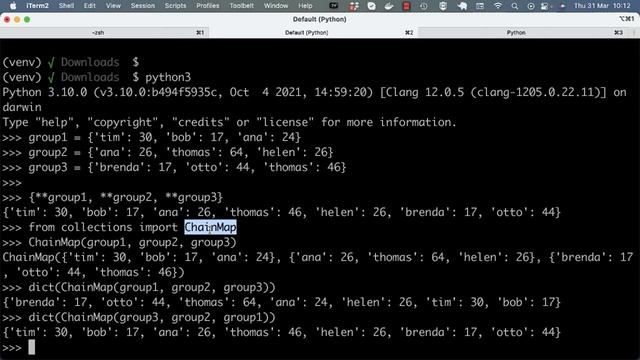The image size is (640, 360).
Task: Click the black rectangular menu bar icon
Action: [334, 6]
